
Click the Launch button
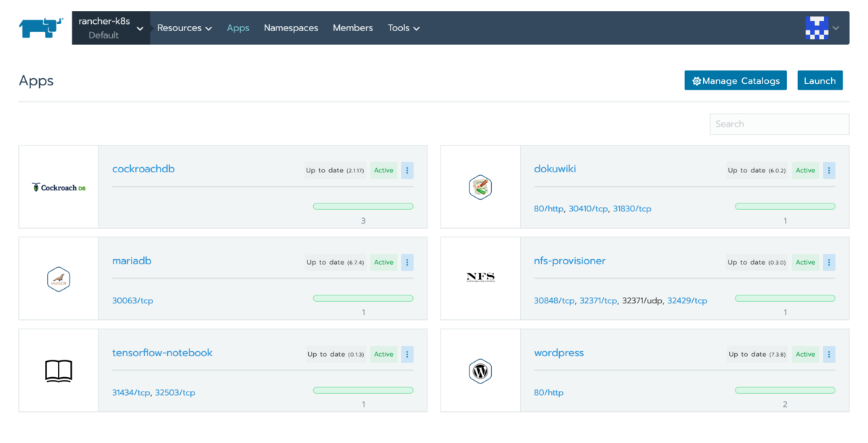click(820, 80)
